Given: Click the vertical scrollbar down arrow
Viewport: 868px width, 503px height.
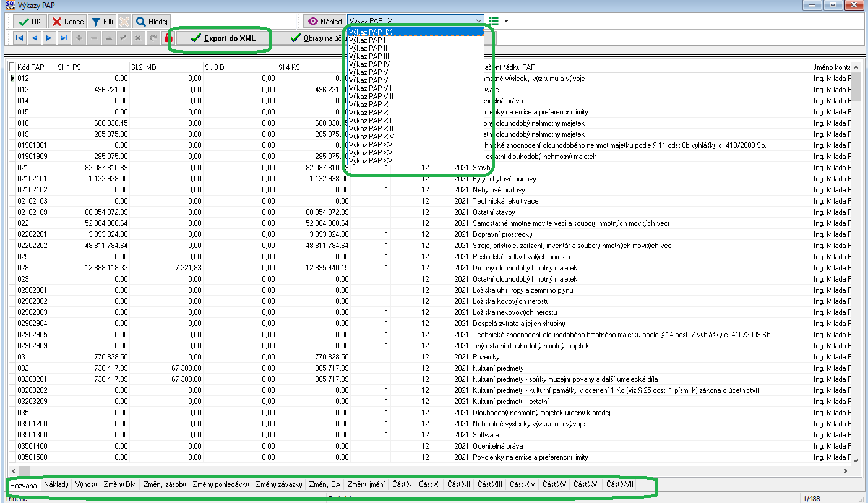Looking at the screenshot, I should click(856, 460).
